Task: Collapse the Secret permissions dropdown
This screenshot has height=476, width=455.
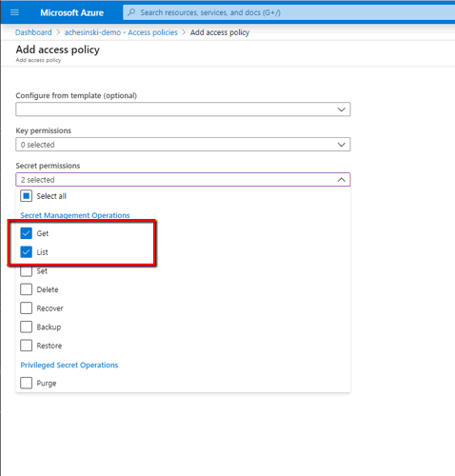Action: pyautogui.click(x=183, y=180)
